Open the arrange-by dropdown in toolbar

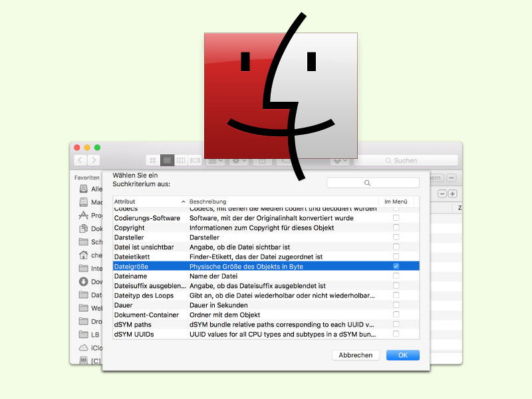pos(215,161)
